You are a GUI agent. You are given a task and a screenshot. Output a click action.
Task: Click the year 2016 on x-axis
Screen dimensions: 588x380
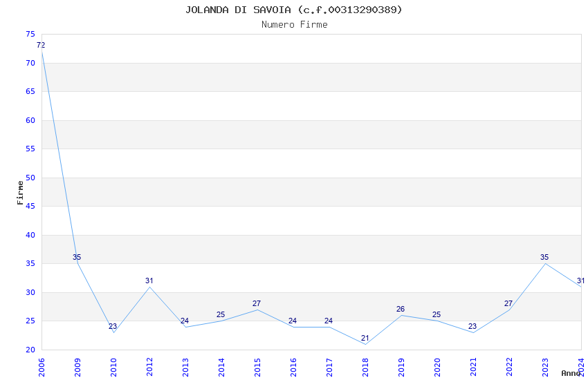293,367
